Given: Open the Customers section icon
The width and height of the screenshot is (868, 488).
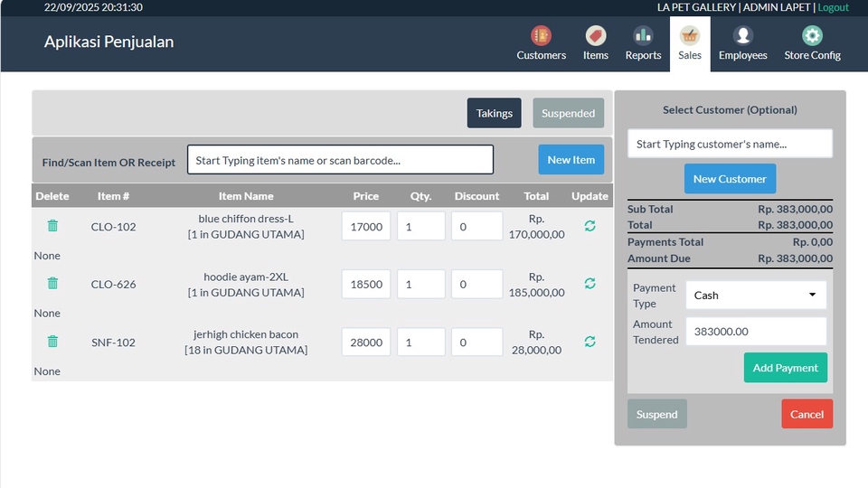Looking at the screenshot, I should [x=541, y=36].
